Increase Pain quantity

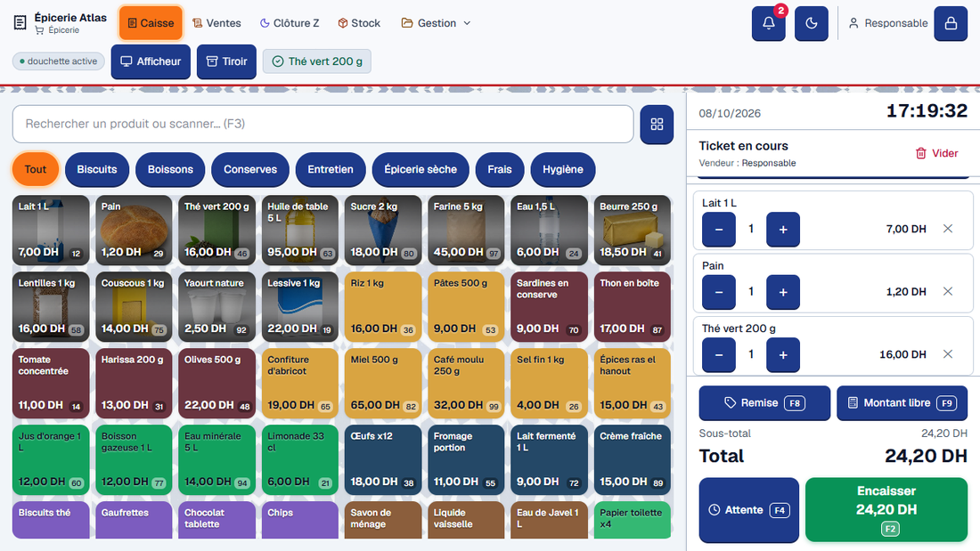coord(783,292)
